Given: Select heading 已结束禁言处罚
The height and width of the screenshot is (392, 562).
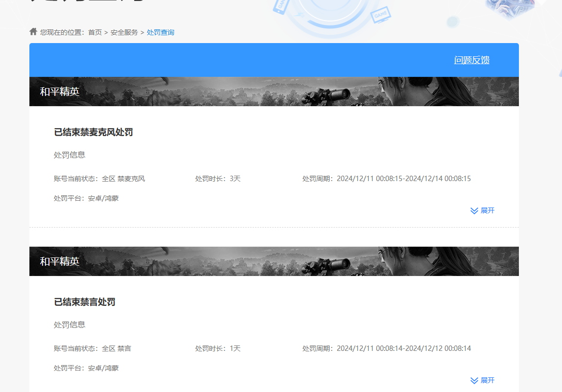Looking at the screenshot, I should click(x=85, y=302).
